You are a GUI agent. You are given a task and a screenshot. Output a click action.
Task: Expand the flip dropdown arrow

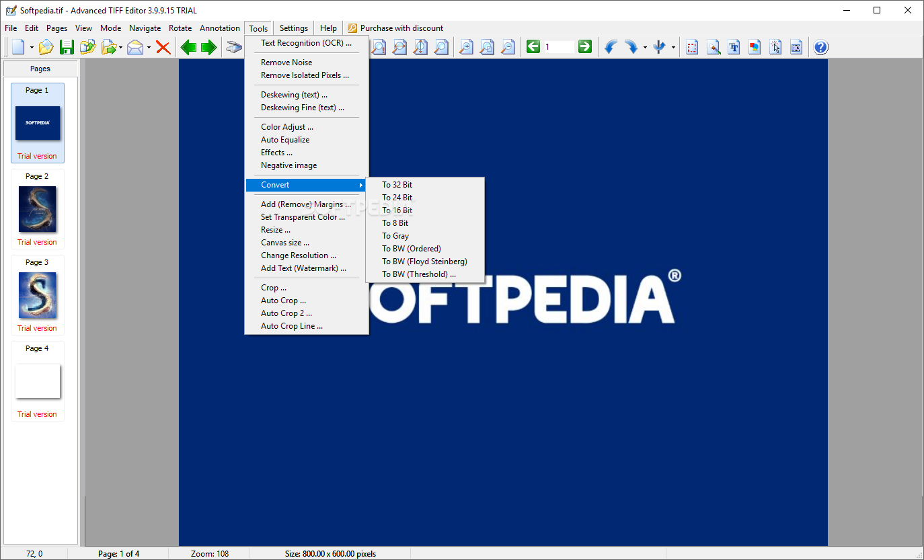[x=673, y=48]
